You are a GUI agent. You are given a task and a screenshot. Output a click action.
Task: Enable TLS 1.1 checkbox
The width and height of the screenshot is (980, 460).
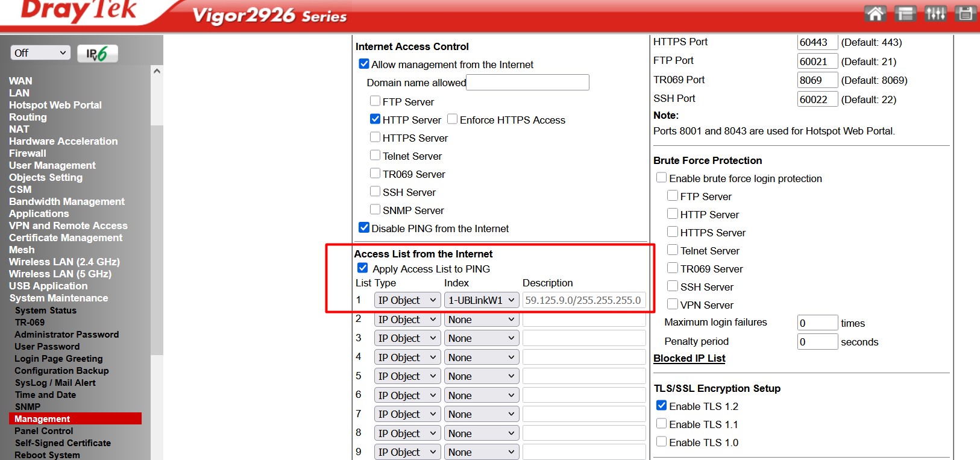click(x=662, y=424)
